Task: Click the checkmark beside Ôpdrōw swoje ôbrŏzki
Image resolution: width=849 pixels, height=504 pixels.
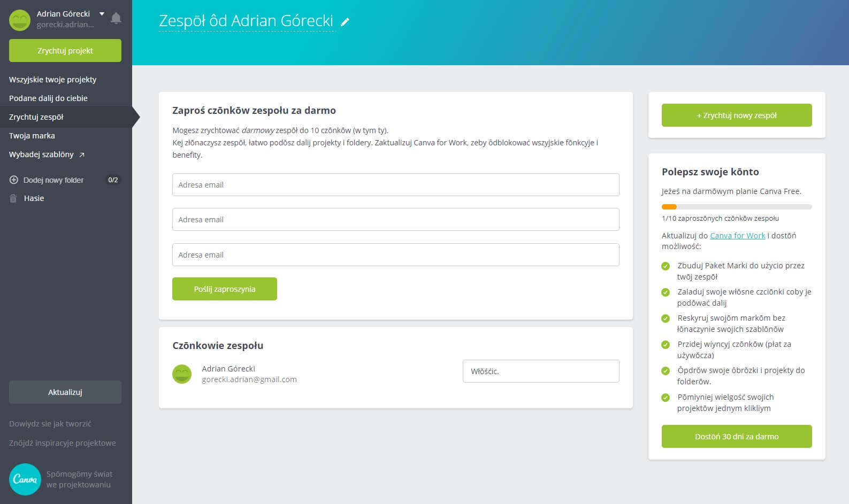Action: point(666,371)
